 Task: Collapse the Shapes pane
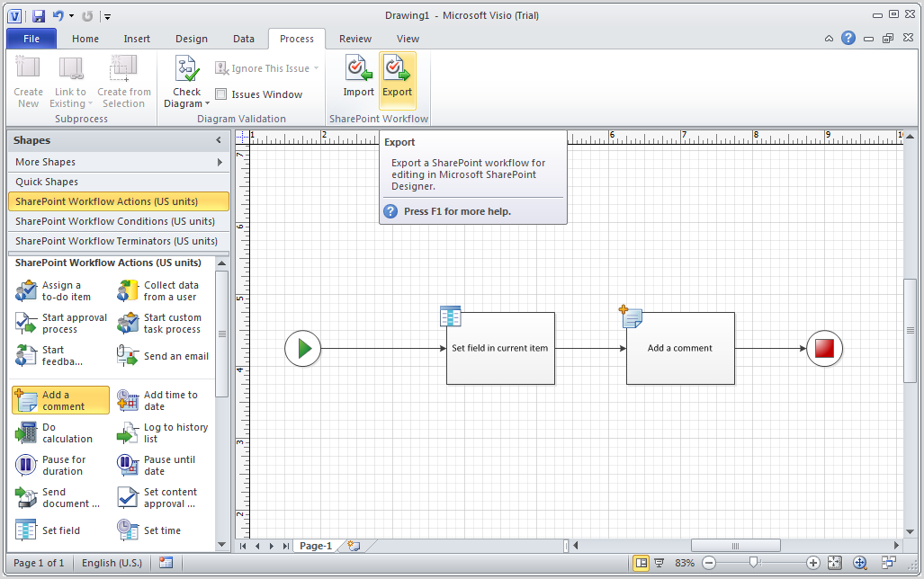pos(219,140)
